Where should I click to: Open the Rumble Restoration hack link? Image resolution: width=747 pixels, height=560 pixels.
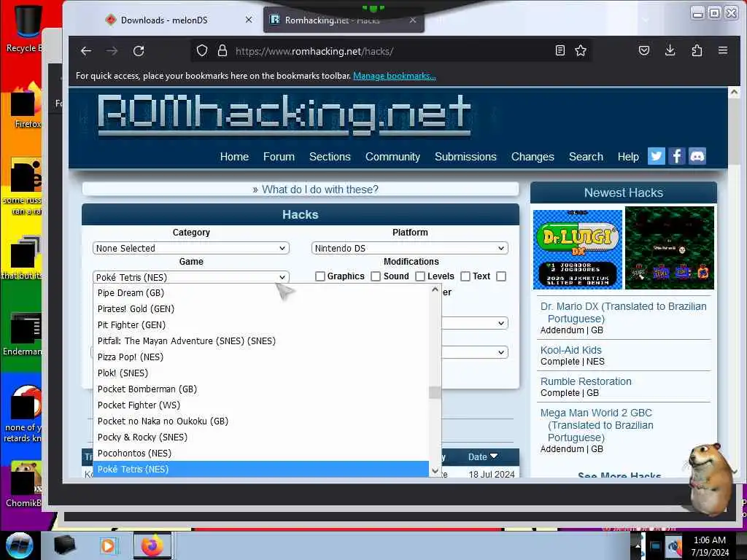coord(586,381)
